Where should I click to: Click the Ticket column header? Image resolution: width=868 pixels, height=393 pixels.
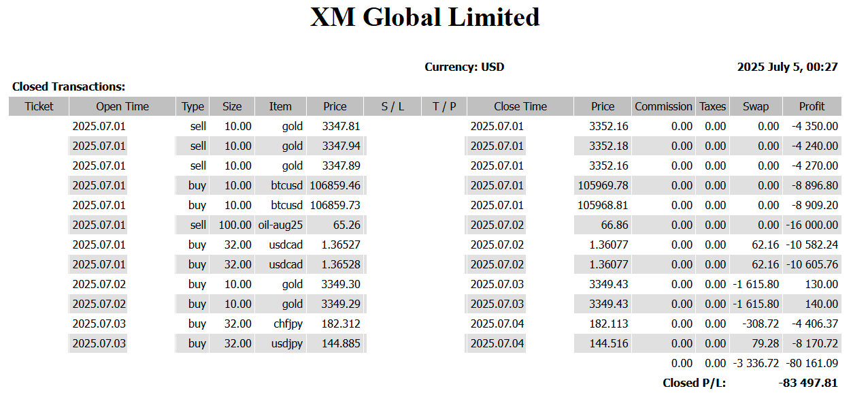pyautogui.click(x=39, y=106)
